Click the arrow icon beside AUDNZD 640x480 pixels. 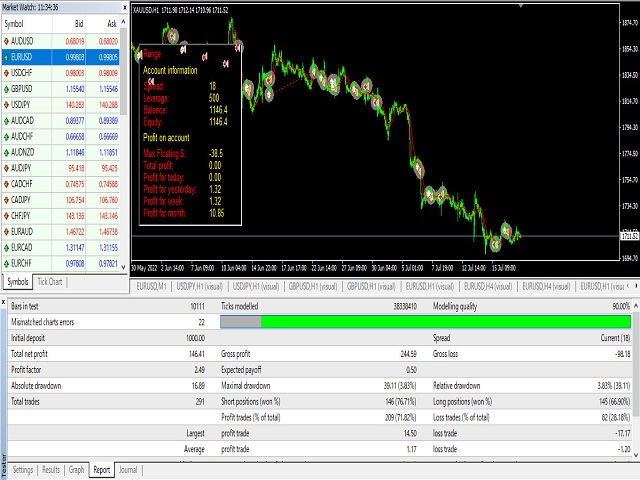9,151
